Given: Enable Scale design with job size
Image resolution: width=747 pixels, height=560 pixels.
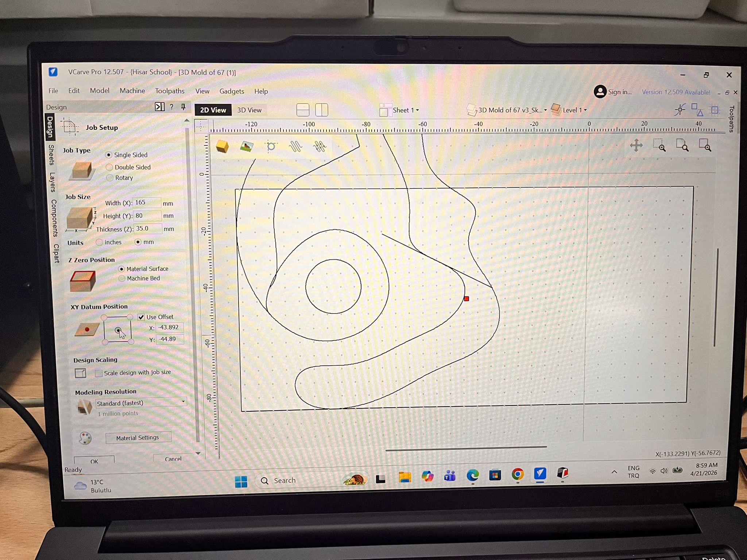Looking at the screenshot, I should (x=98, y=373).
